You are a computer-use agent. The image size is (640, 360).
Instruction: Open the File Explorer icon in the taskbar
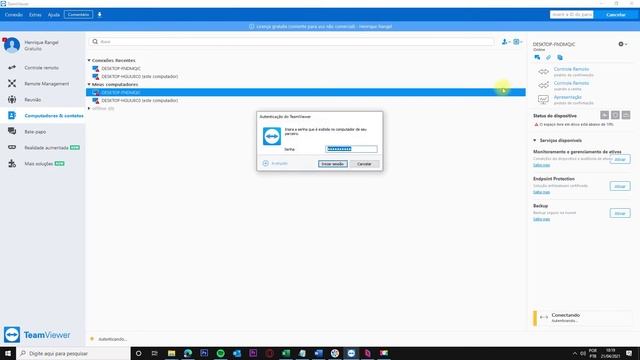(171, 353)
